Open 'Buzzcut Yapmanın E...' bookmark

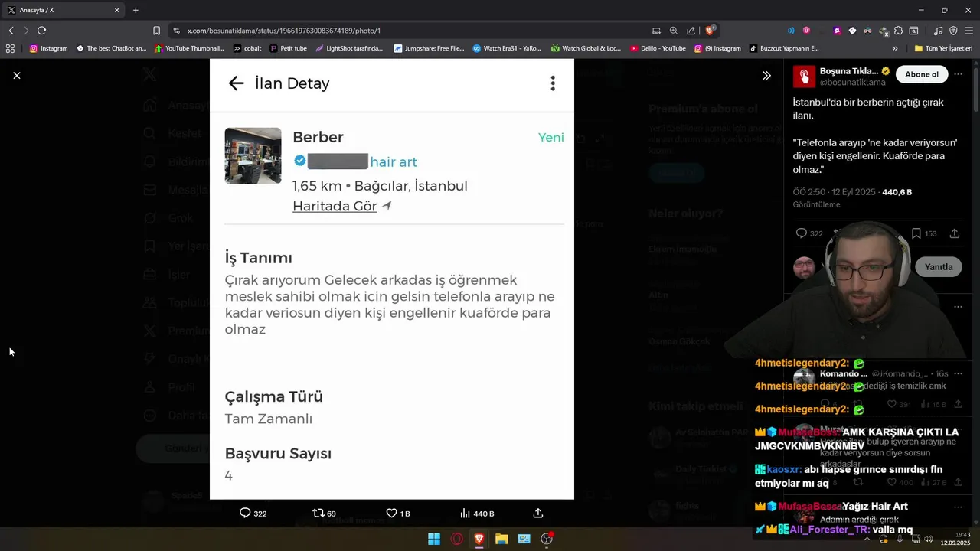tap(785, 48)
